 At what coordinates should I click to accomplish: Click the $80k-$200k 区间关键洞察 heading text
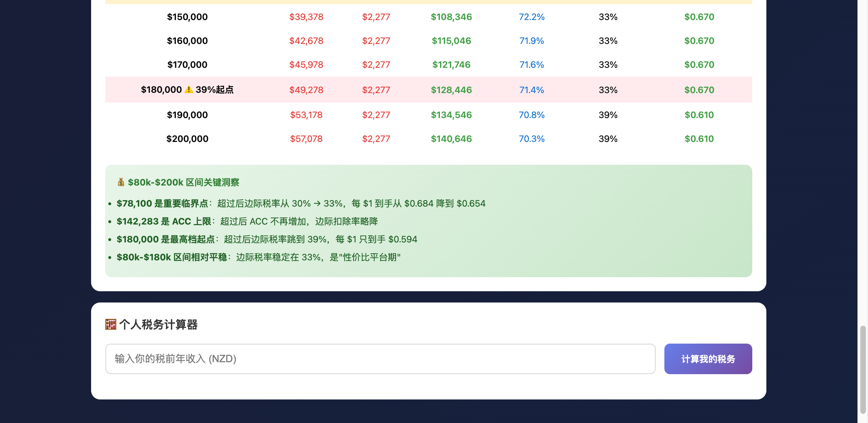pyautogui.click(x=183, y=182)
